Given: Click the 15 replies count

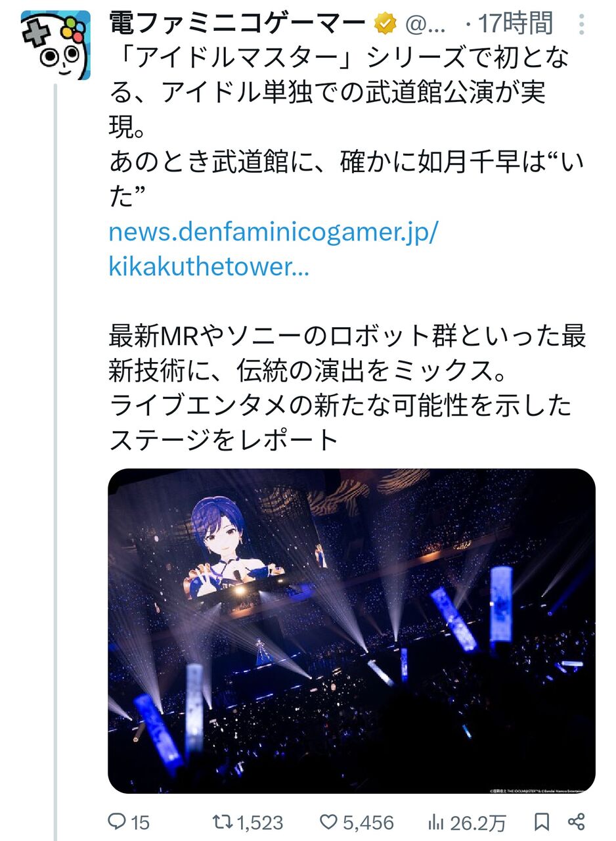Looking at the screenshot, I should 140,822.
